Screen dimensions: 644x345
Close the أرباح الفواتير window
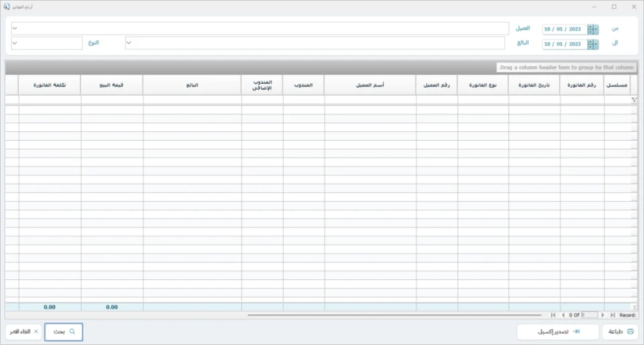click(x=634, y=7)
